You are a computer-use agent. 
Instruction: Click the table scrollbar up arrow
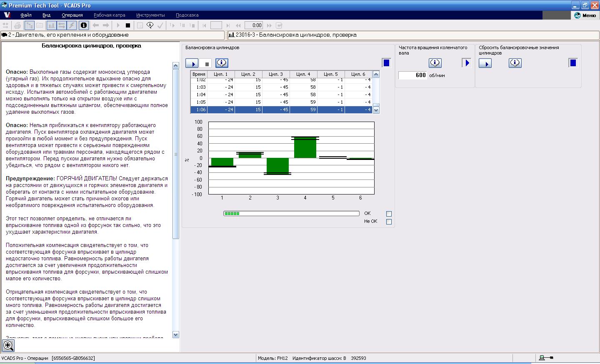click(x=376, y=75)
